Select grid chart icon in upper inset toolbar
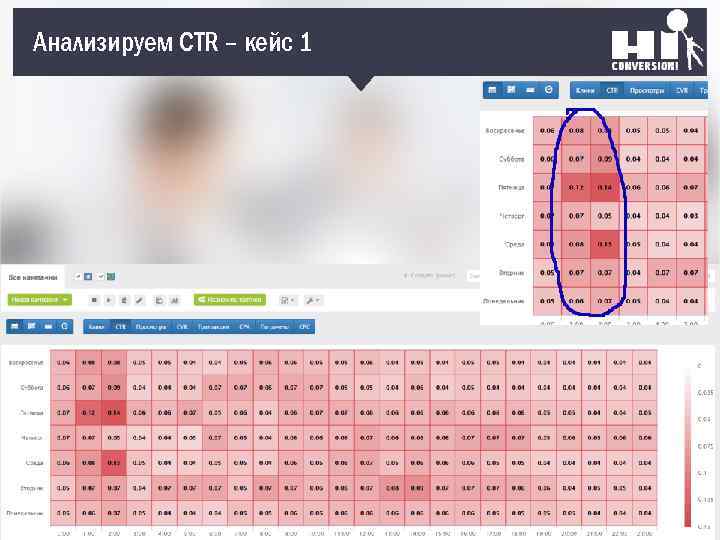The image size is (720, 540). (511, 90)
